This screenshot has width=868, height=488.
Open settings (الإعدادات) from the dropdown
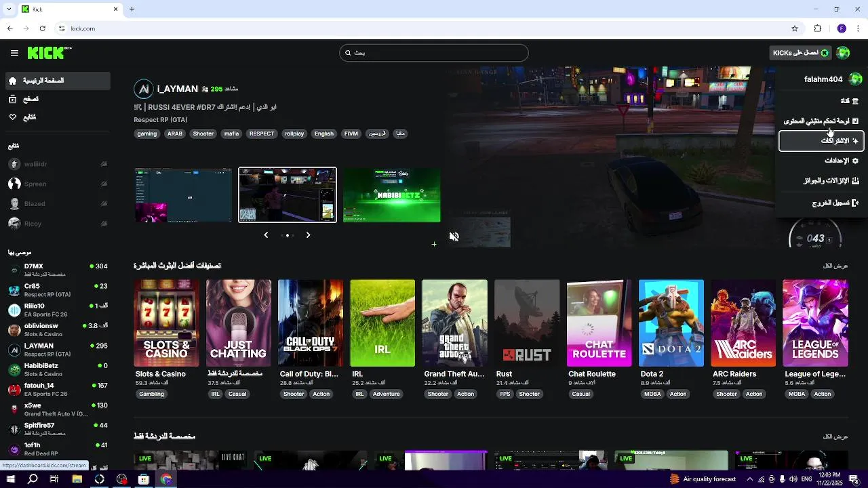click(x=821, y=161)
